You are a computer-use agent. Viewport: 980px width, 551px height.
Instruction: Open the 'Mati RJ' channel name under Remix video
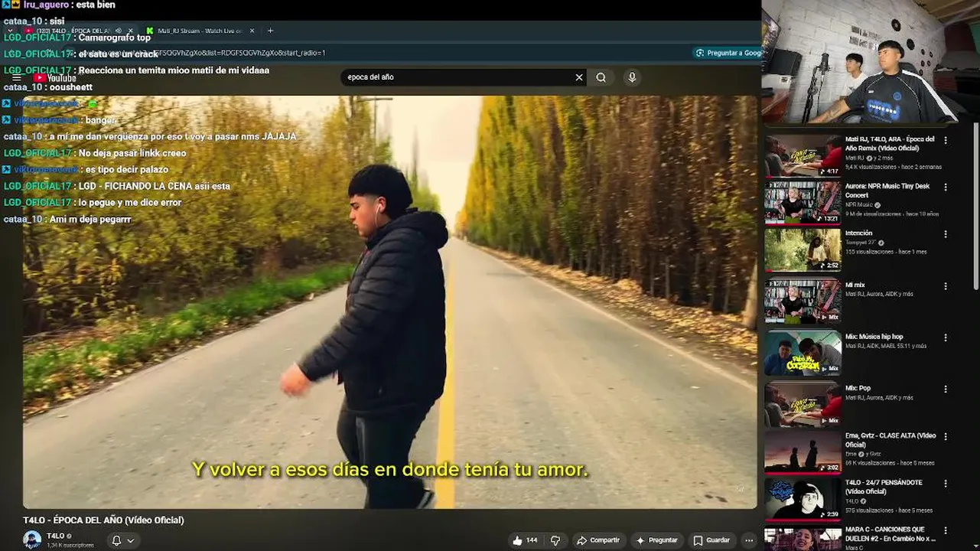[855, 158]
